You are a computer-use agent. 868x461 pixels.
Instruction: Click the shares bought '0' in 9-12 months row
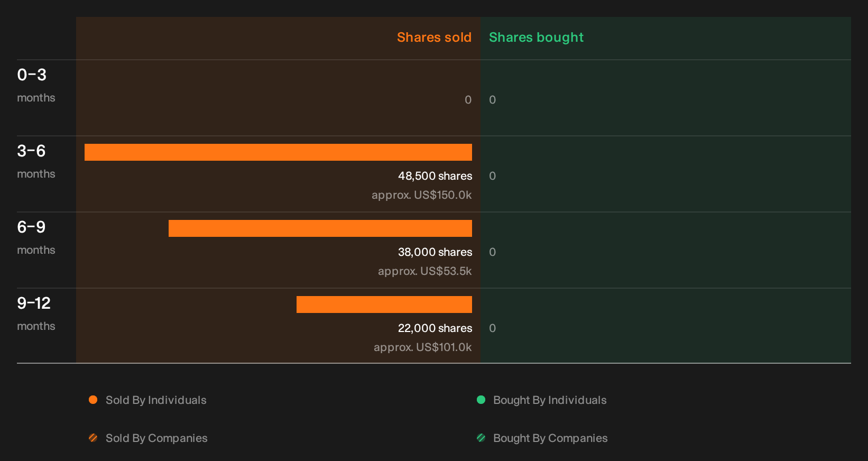pos(493,328)
